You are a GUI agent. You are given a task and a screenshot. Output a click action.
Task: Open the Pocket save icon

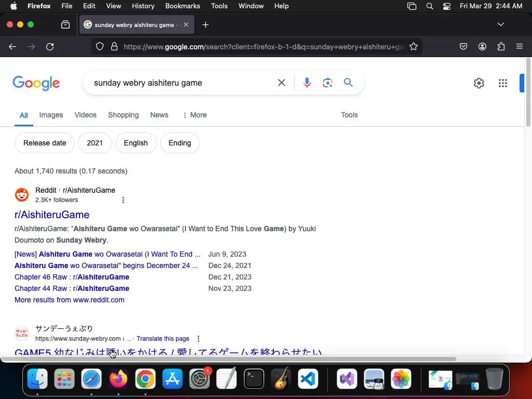[463, 46]
